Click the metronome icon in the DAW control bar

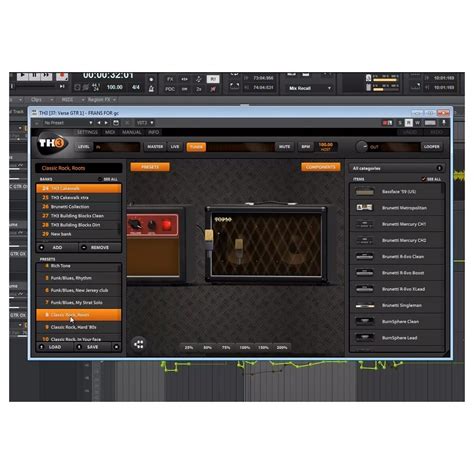coord(151,89)
